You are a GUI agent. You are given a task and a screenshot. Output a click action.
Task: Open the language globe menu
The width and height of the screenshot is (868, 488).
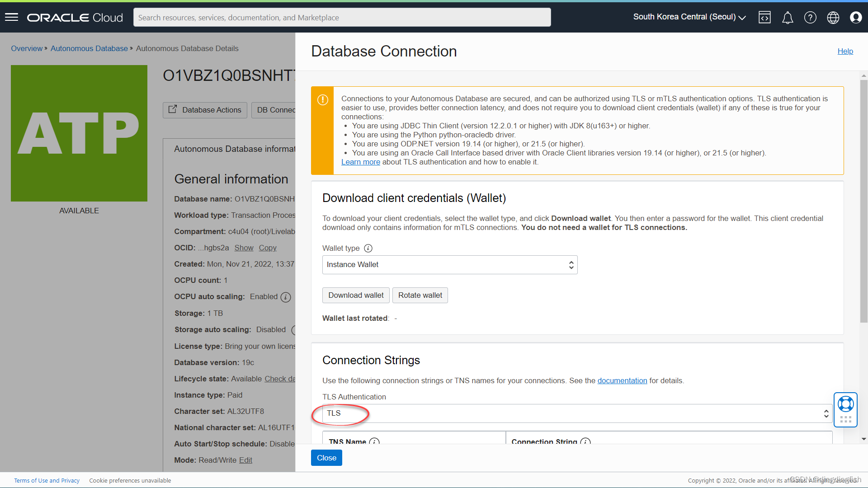[833, 18]
